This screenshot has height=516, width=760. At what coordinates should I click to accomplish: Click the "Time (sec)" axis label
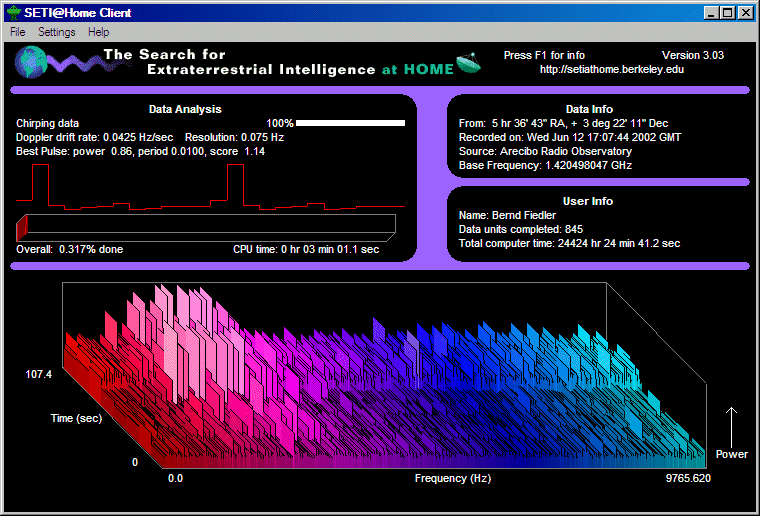[77, 419]
